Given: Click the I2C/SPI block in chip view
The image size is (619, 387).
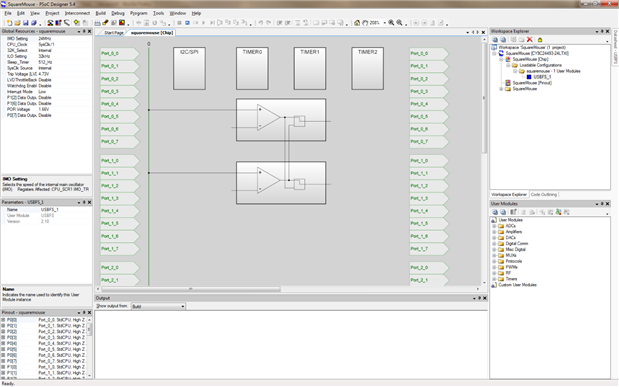Looking at the screenshot, I should coord(189,68).
